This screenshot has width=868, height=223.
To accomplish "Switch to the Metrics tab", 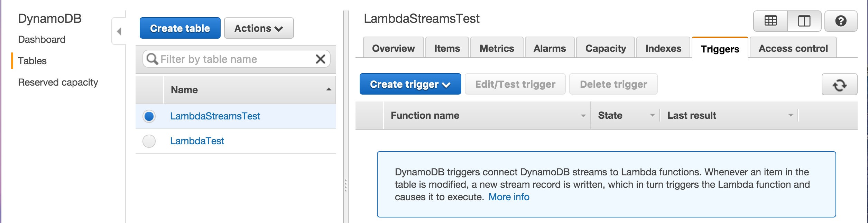I will (497, 48).
